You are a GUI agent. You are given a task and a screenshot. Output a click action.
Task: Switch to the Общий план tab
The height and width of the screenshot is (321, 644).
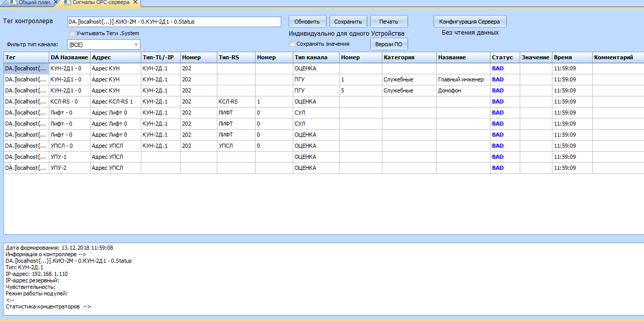(34, 3)
